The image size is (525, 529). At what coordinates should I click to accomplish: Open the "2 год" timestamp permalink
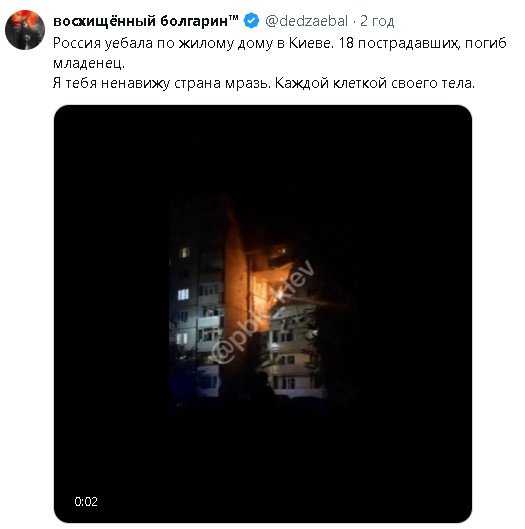pyautogui.click(x=377, y=21)
